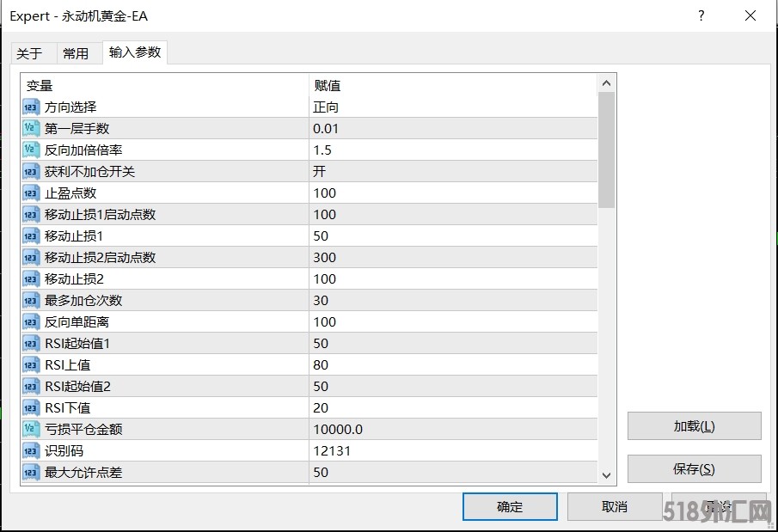Click the 取消 button

614,506
